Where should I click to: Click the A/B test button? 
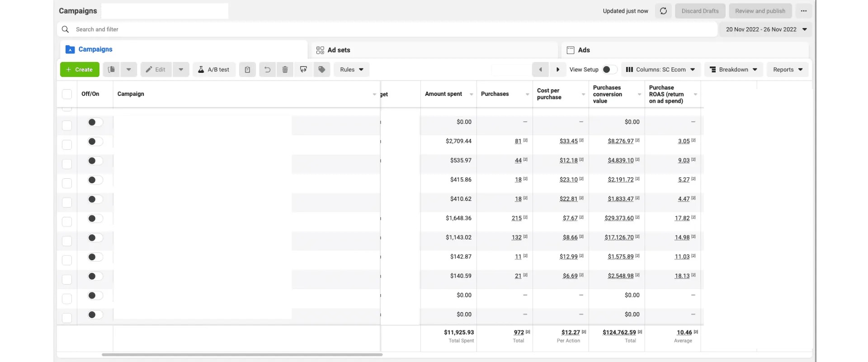coord(214,70)
